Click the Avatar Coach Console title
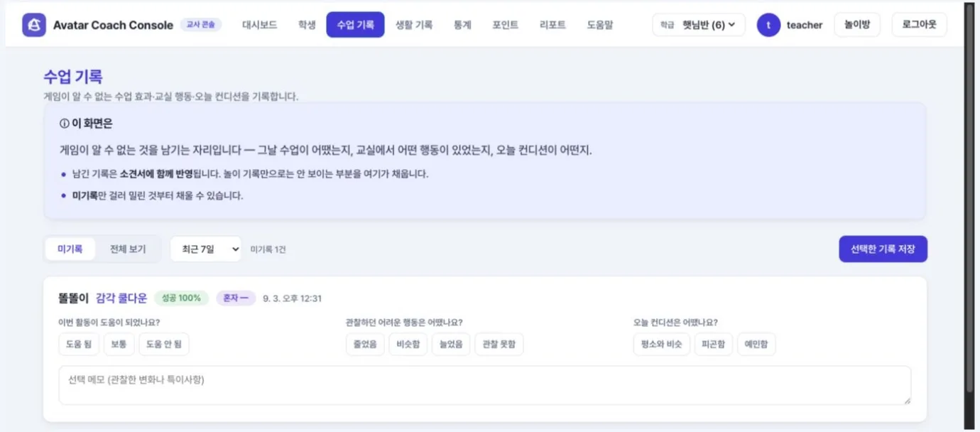Image resolution: width=980 pixels, height=432 pixels. 113,25
